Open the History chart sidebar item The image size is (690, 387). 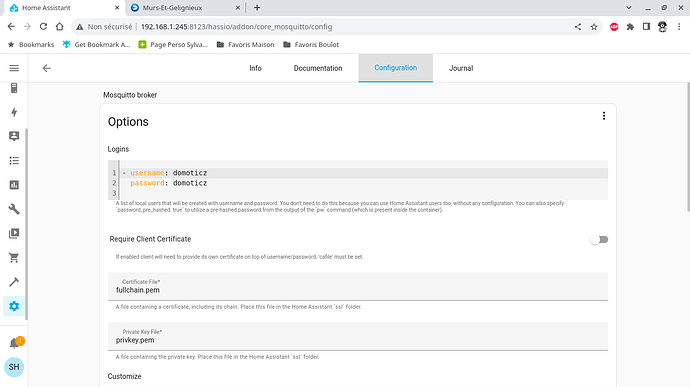tap(14, 185)
